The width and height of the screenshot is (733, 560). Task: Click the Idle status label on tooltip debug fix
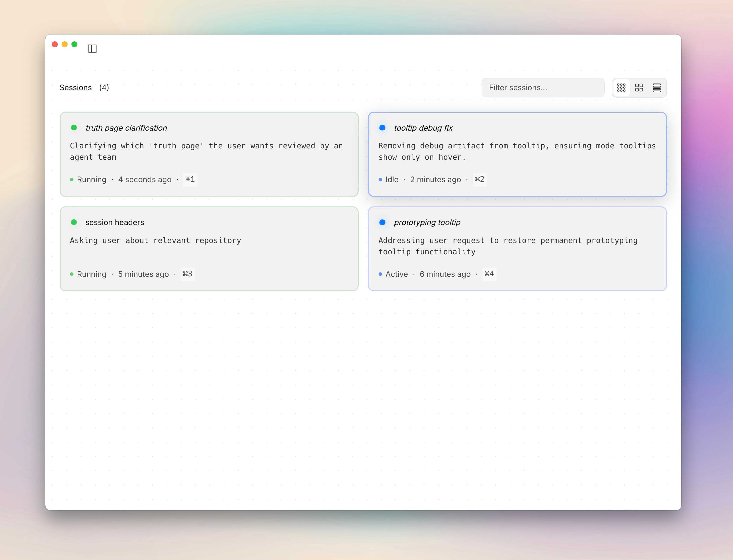click(x=392, y=179)
